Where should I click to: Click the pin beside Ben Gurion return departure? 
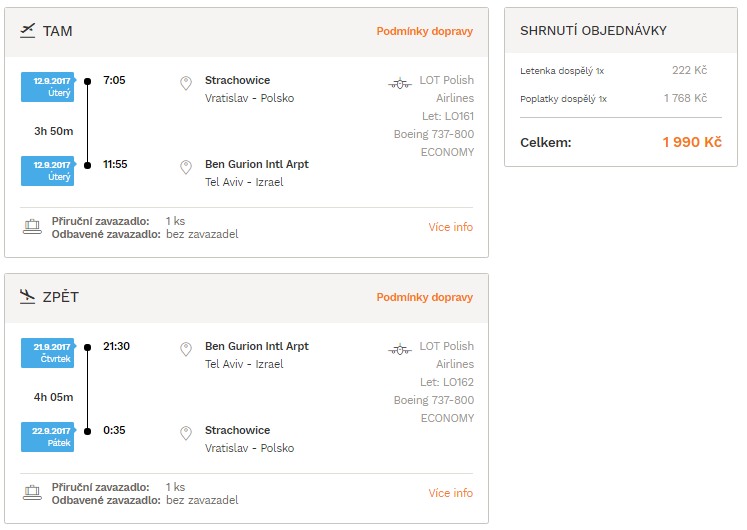[186, 350]
